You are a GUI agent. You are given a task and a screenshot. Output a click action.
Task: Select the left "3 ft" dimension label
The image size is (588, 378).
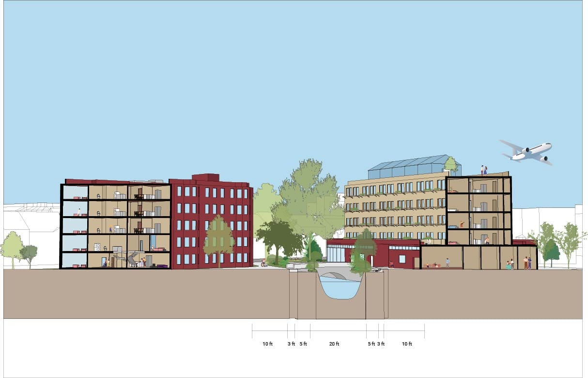[x=291, y=344]
